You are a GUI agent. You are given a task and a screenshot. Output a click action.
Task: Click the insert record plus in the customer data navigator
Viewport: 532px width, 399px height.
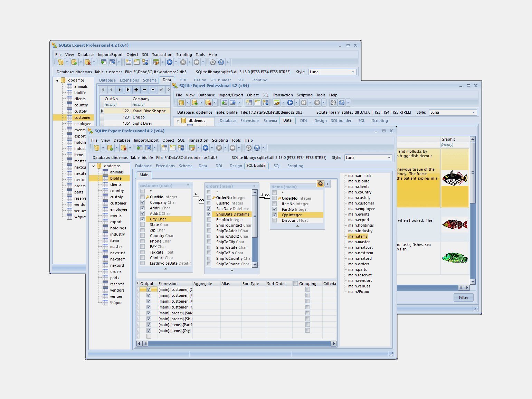[x=136, y=90]
